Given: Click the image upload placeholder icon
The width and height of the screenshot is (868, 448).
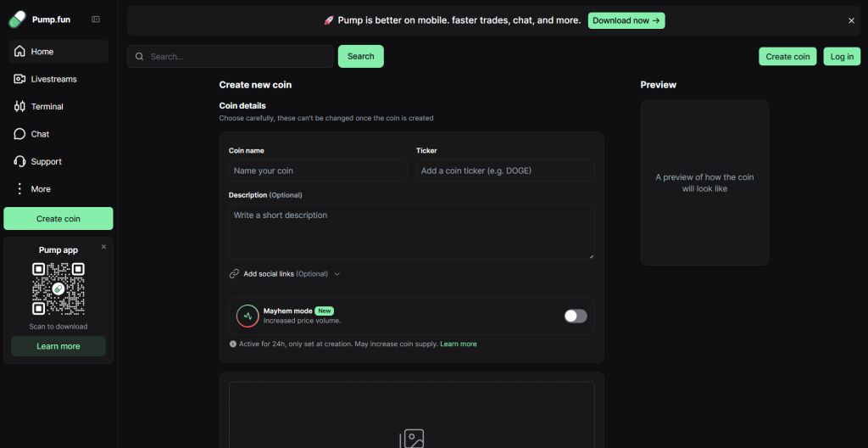Looking at the screenshot, I should [x=412, y=438].
